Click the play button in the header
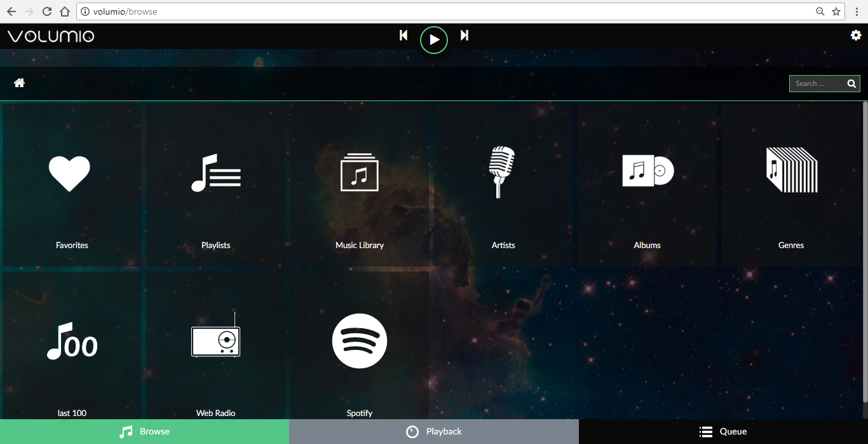Viewport: 868px width, 444px height. [x=434, y=40]
